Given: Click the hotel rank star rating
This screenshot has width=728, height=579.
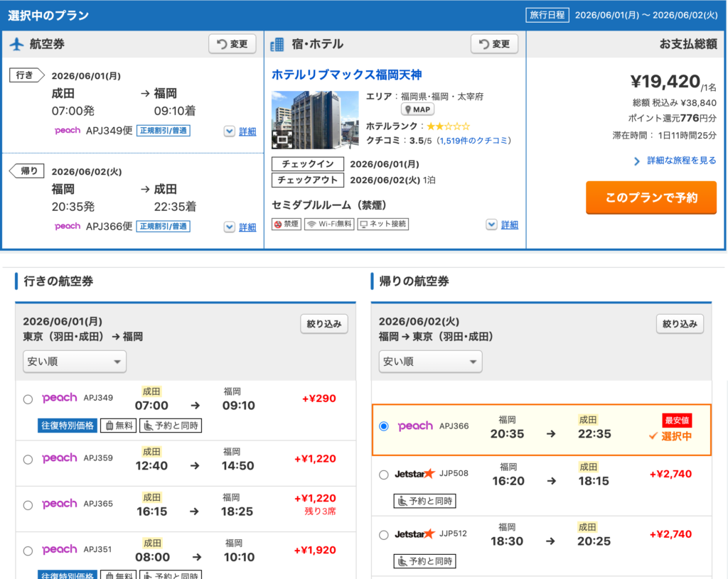Looking at the screenshot, I should (448, 126).
